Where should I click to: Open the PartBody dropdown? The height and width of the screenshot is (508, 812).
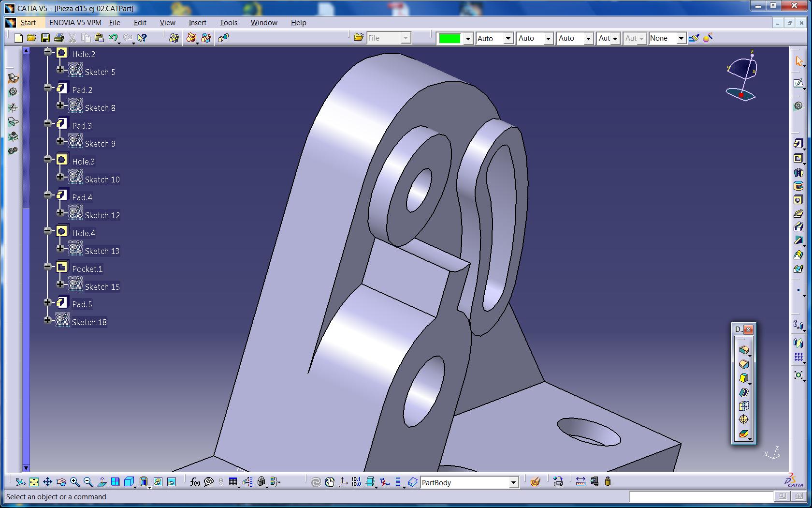[513, 482]
